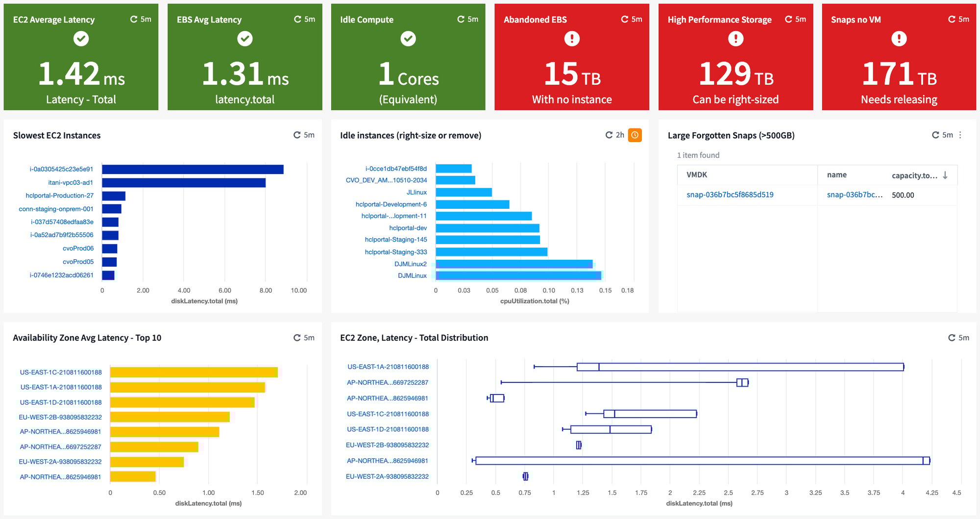This screenshot has width=980, height=519.
Task: Click the EU-WEST-2B-938095832232 label in Top 10
Action: coord(60,417)
